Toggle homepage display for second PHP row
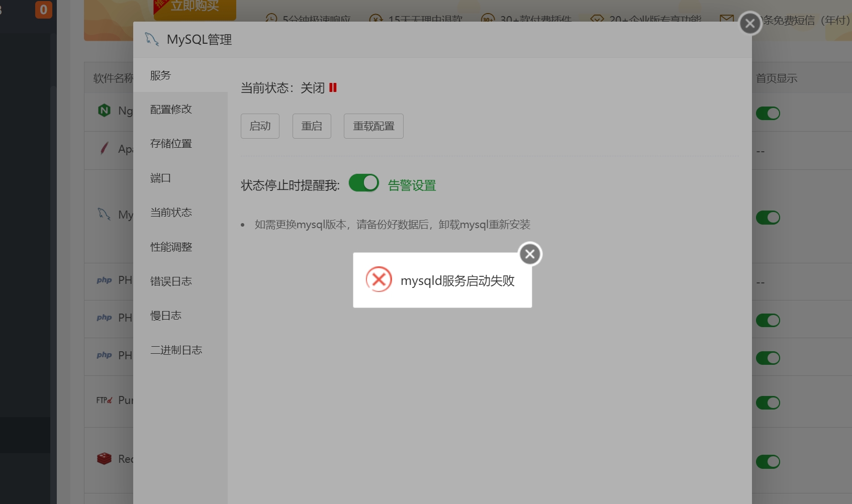The image size is (852, 504). (x=768, y=321)
